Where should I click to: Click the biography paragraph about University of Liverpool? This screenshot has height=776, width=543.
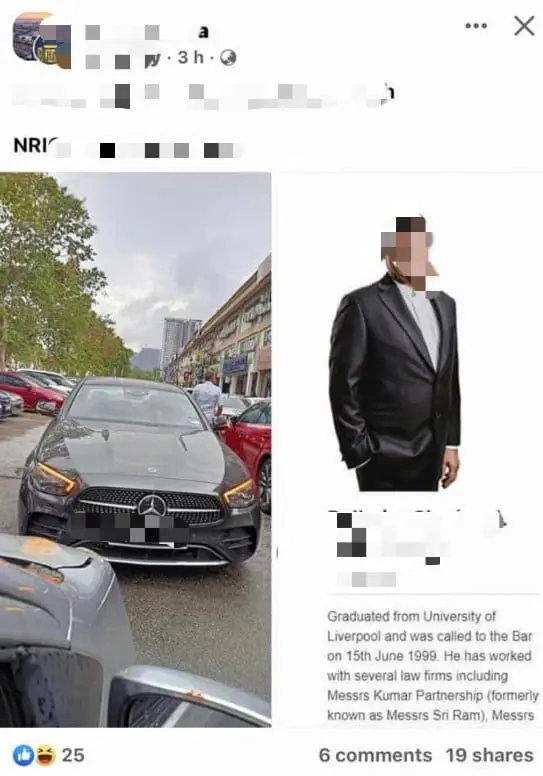tap(432, 666)
